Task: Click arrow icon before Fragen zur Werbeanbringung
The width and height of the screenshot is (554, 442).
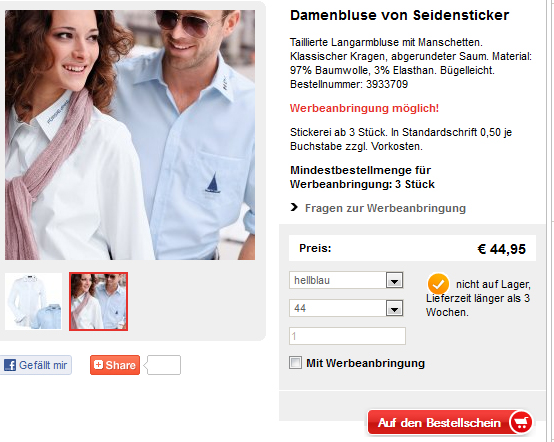Action: tap(294, 207)
